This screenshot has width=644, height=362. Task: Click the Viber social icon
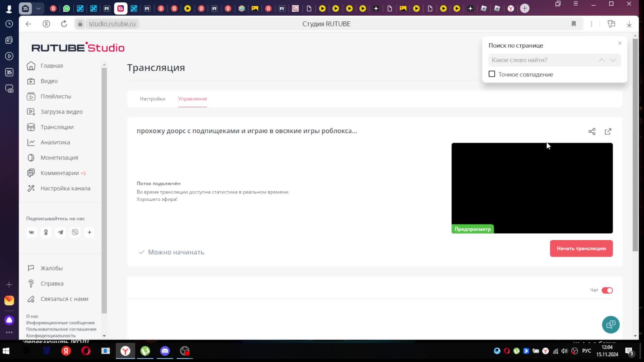pyautogui.click(x=75, y=232)
